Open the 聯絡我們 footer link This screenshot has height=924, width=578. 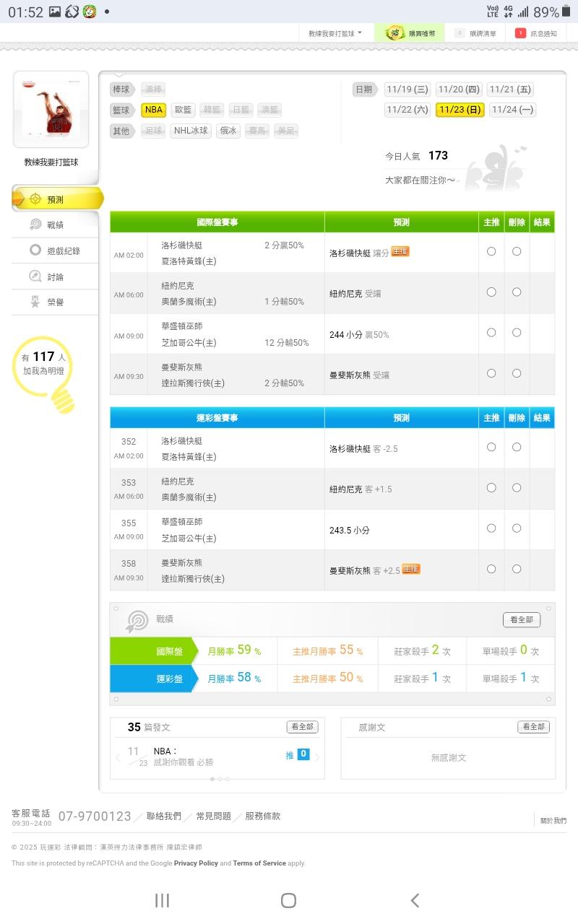point(163,816)
